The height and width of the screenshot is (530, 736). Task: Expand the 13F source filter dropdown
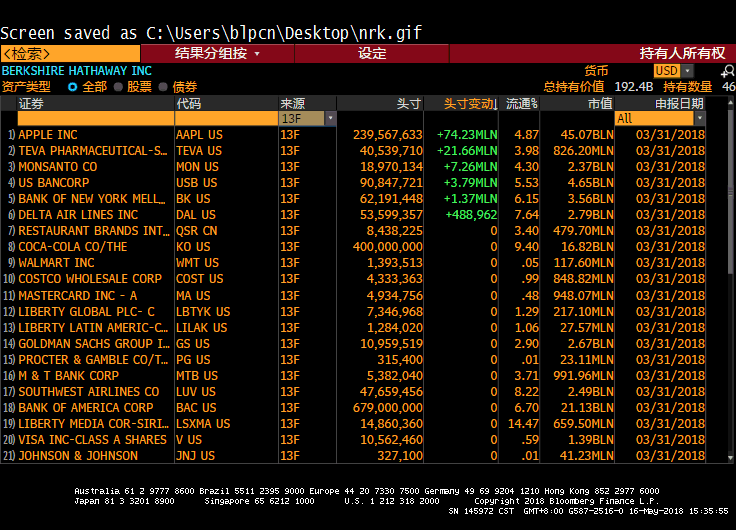pos(330,118)
